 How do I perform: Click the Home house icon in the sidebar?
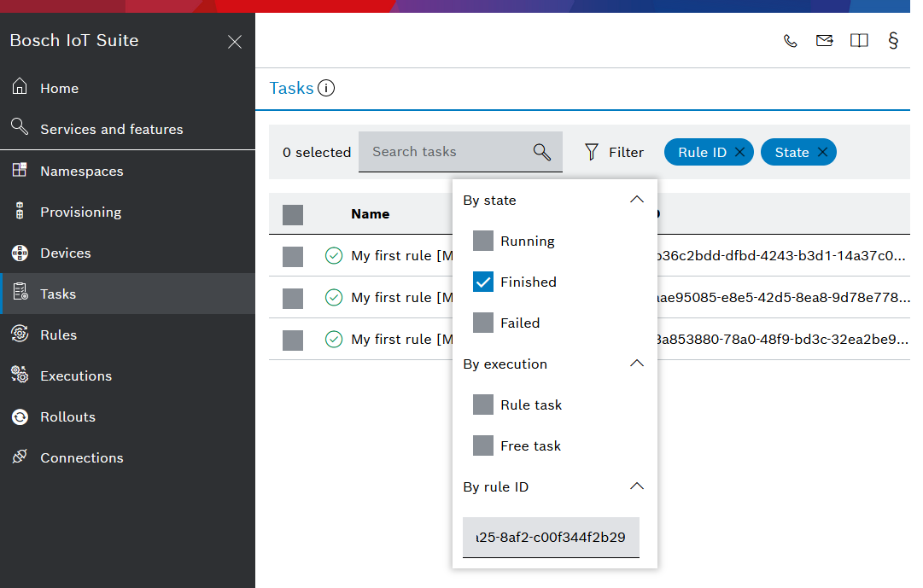coord(20,86)
